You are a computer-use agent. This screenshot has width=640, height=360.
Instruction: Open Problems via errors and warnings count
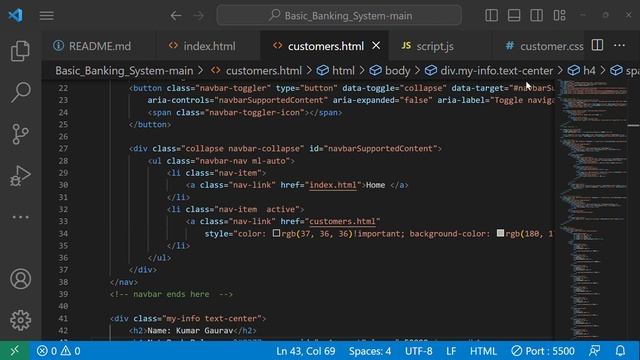pyautogui.click(x=58, y=351)
